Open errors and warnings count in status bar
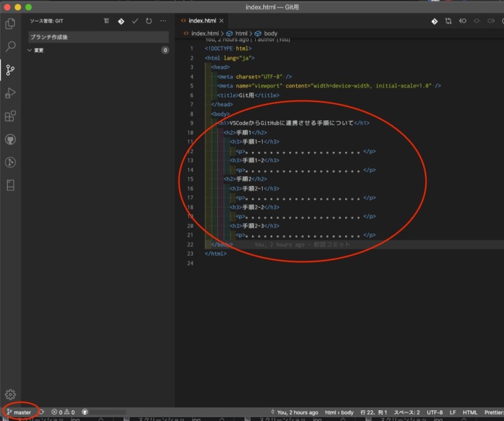Image resolution: width=504 pixels, height=421 pixels. coord(63,412)
